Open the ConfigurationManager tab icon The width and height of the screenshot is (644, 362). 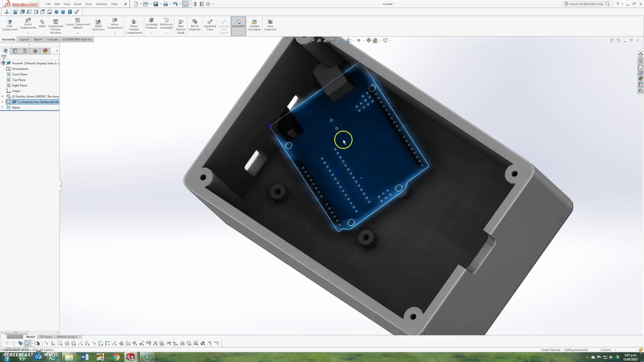pyautogui.click(x=25, y=51)
